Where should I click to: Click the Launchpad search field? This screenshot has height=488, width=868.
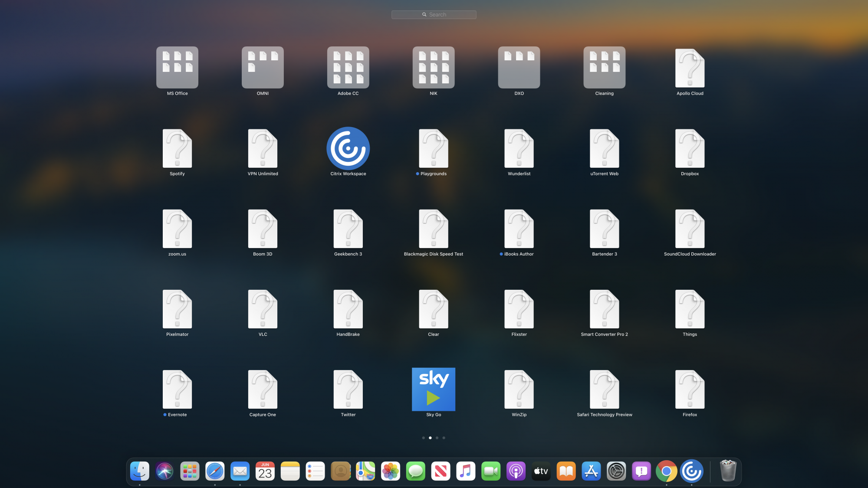[434, 14]
